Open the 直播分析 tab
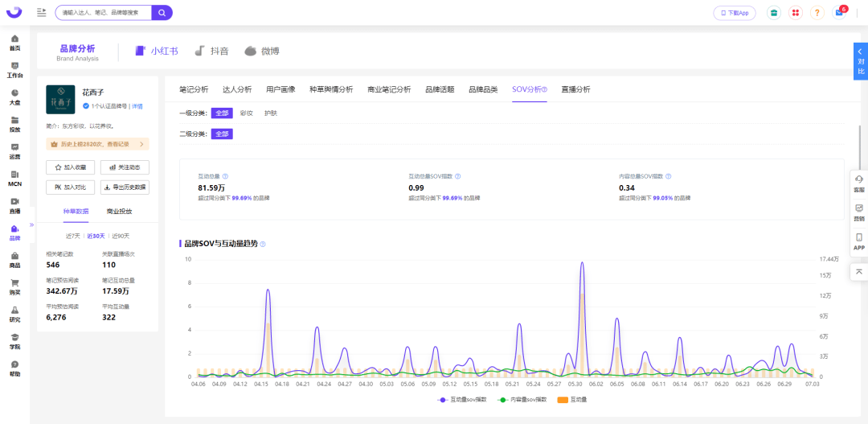868x424 pixels. click(x=575, y=89)
